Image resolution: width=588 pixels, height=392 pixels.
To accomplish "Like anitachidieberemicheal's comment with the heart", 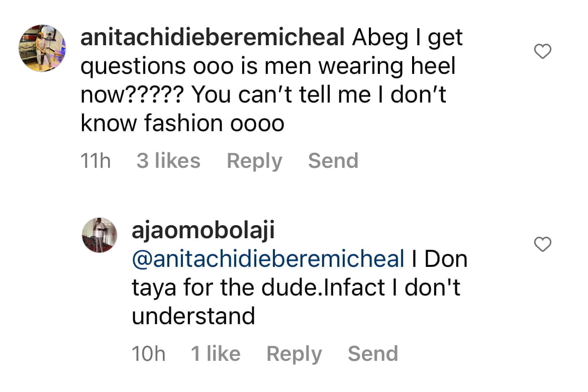I will click(x=542, y=51).
